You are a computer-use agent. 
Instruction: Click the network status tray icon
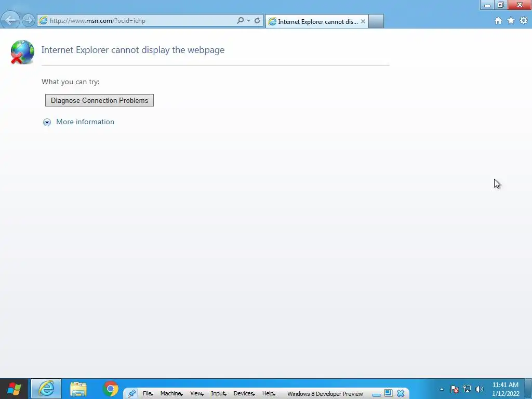[x=467, y=389]
